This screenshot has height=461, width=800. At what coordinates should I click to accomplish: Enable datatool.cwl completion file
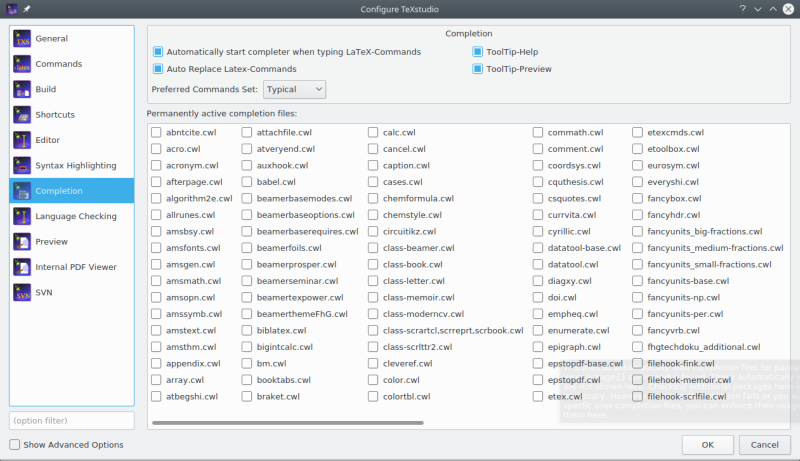(x=538, y=265)
